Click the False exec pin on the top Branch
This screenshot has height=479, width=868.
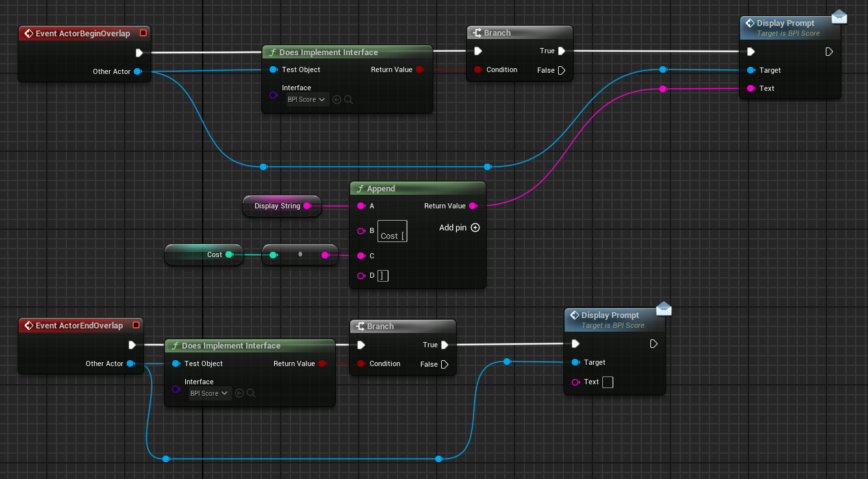[561, 70]
